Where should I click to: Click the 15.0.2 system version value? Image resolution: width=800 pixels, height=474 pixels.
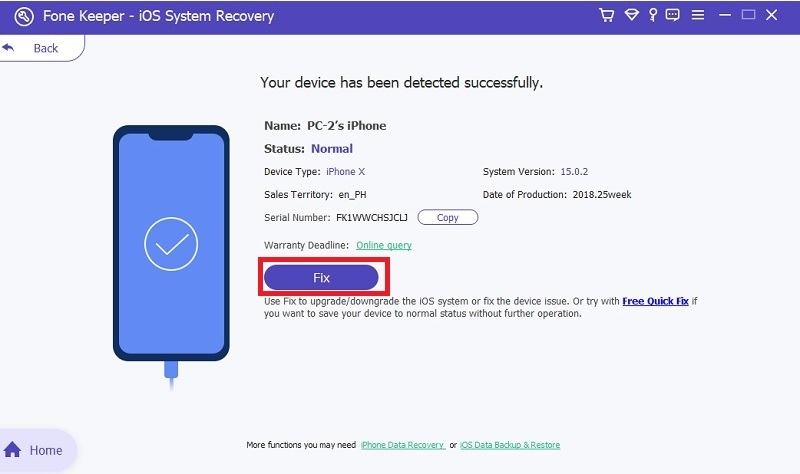(x=574, y=172)
